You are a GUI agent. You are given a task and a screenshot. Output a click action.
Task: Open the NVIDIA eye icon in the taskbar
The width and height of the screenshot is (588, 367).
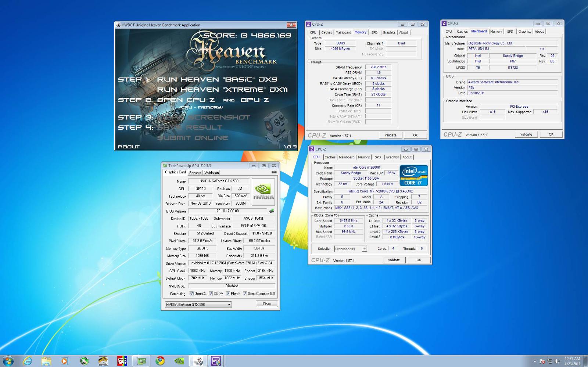[x=179, y=361]
